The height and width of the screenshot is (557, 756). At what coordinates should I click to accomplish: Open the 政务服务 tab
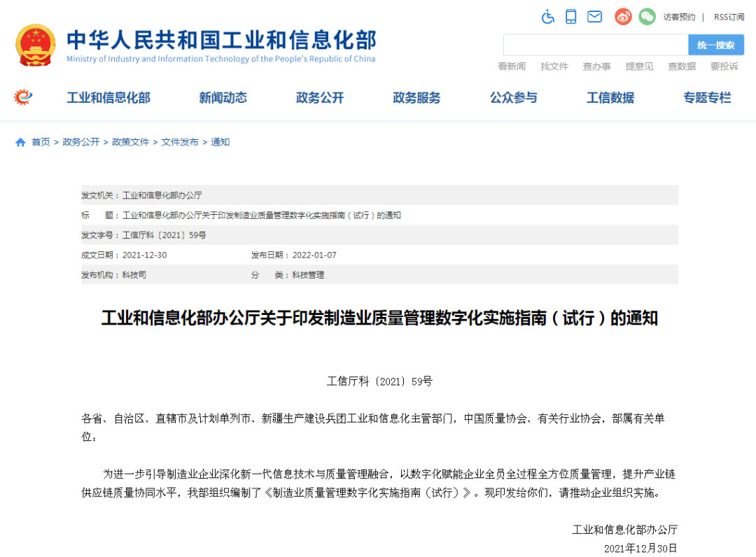[x=416, y=98]
